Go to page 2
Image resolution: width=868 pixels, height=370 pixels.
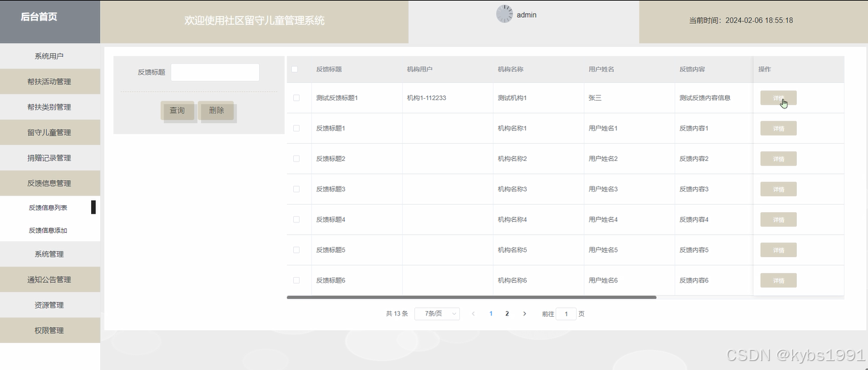point(507,314)
